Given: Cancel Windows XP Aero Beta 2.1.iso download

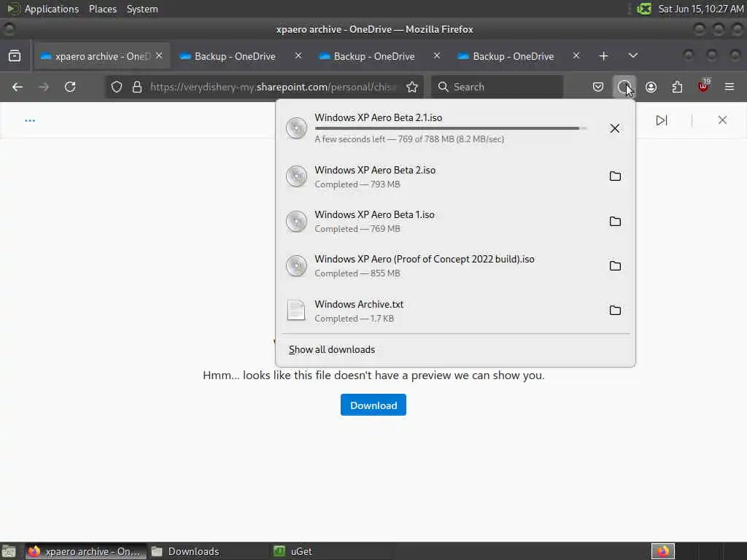Looking at the screenshot, I should point(614,128).
